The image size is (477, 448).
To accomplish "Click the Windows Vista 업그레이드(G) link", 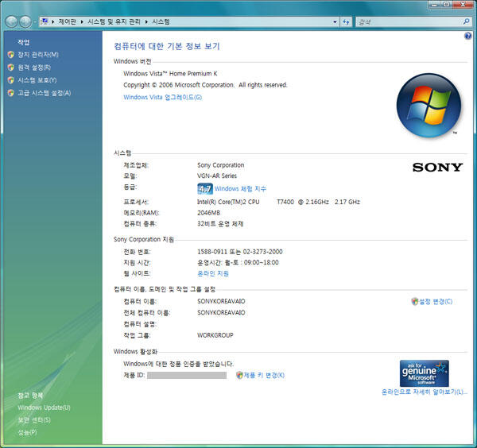I will click(x=162, y=98).
